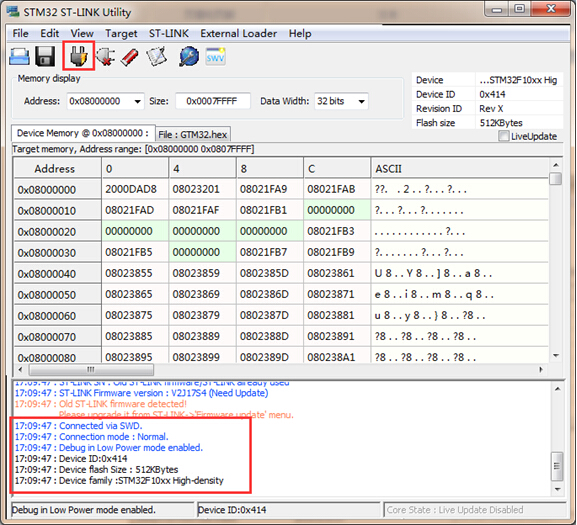Click the Save file floppy icon
This screenshot has height=525, width=577.
click(x=45, y=57)
